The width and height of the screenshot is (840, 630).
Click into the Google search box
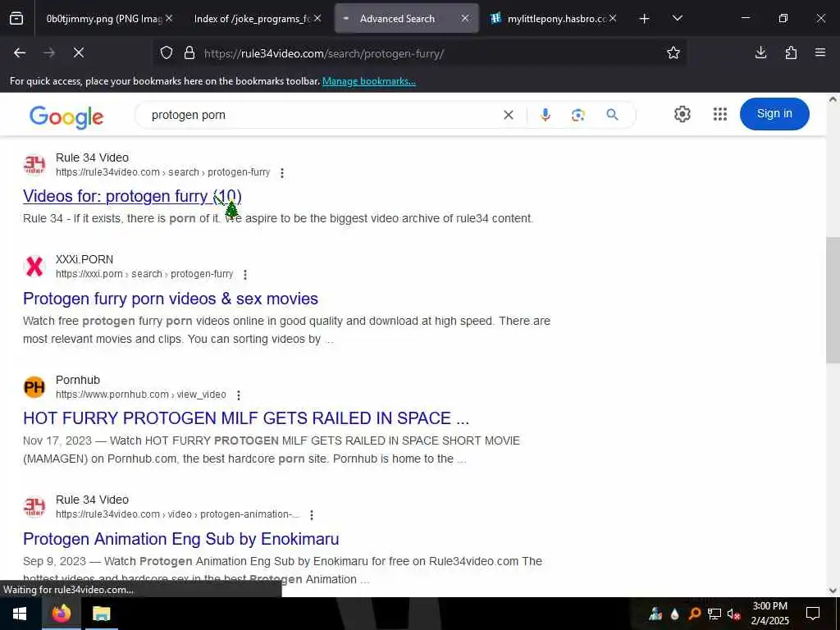322,115
